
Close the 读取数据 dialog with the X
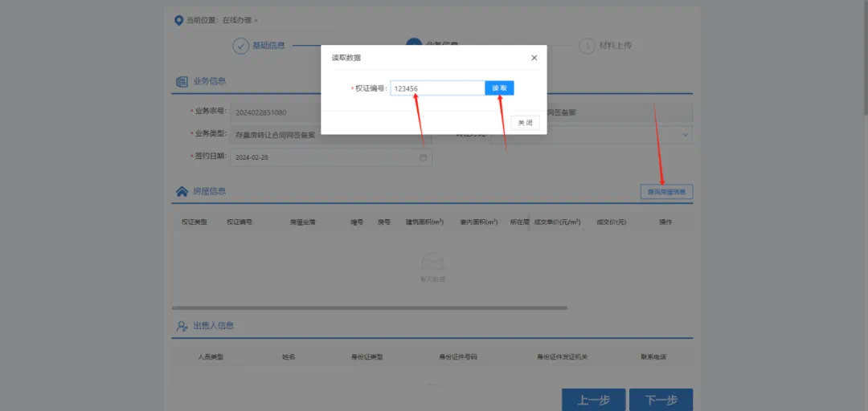(x=534, y=58)
